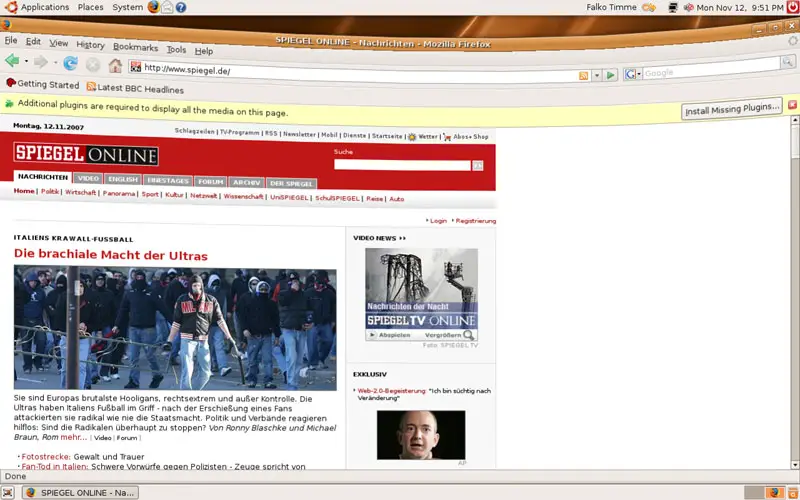This screenshot has height=500, width=800.
Task: Click the show desktop icon in bottom panel
Action: coord(9,492)
